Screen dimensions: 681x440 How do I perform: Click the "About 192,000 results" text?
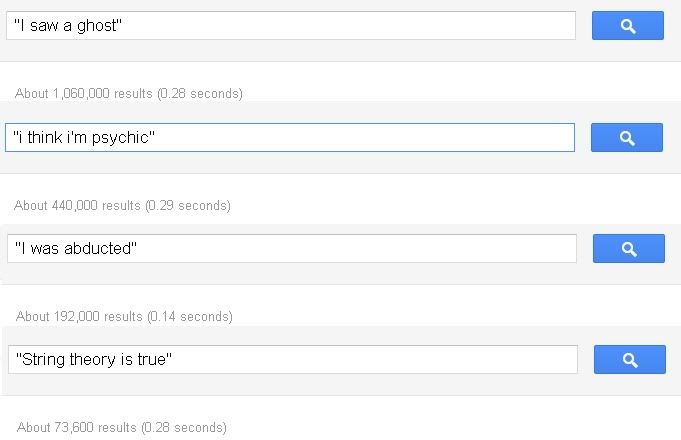(79, 316)
